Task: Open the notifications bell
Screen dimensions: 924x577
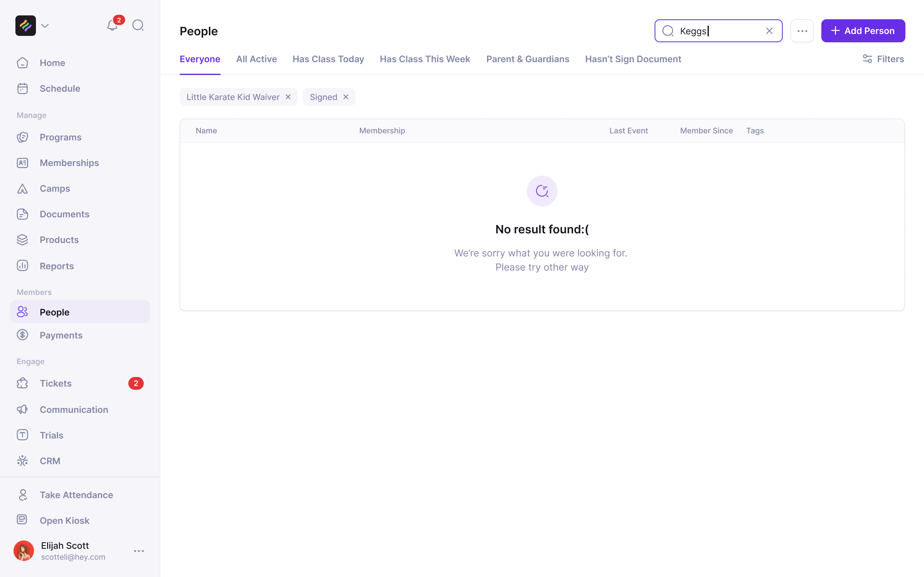Action: (x=112, y=26)
